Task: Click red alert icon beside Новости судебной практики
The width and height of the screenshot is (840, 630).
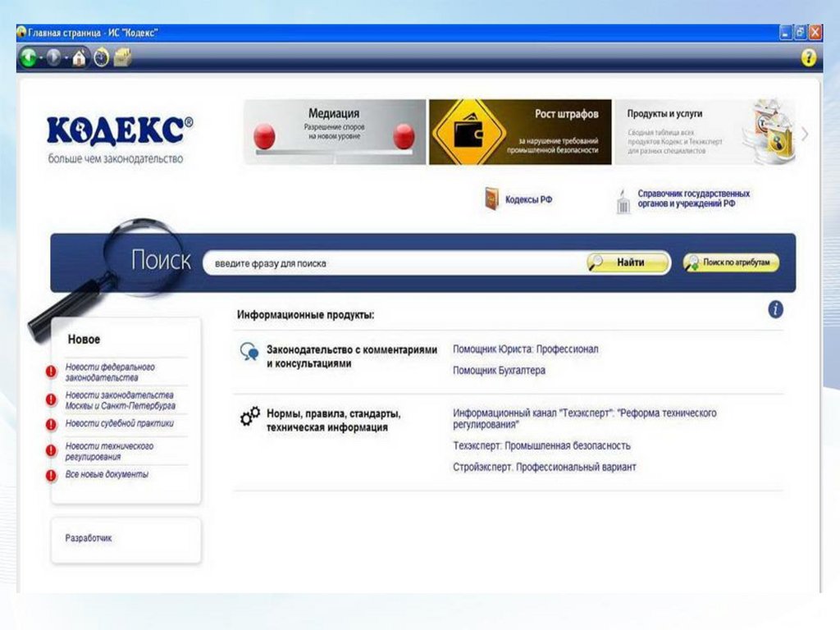Action: click(x=51, y=424)
